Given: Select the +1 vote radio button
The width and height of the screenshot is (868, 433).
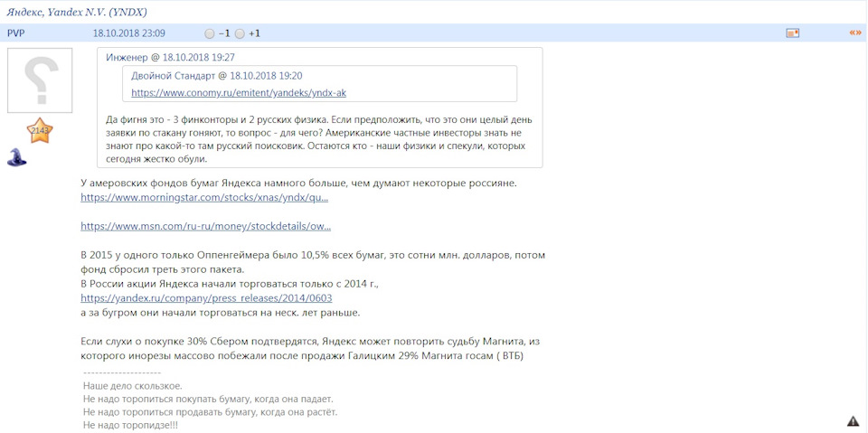Looking at the screenshot, I should coord(240,33).
